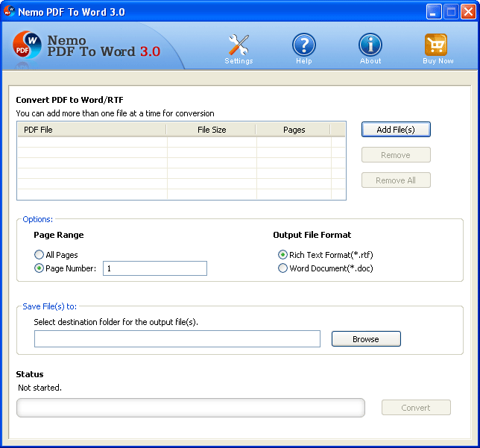
Task: Click the File Size column header
Action: 211,130
